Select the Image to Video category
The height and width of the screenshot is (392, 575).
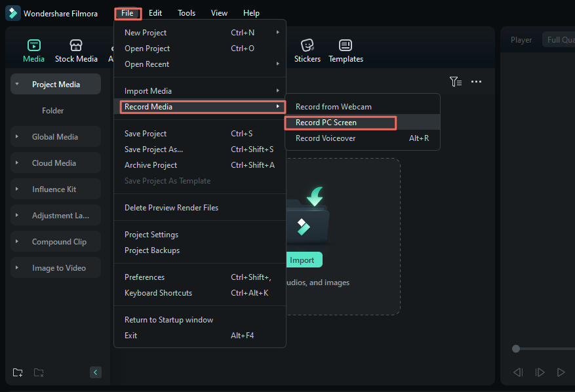coord(56,267)
